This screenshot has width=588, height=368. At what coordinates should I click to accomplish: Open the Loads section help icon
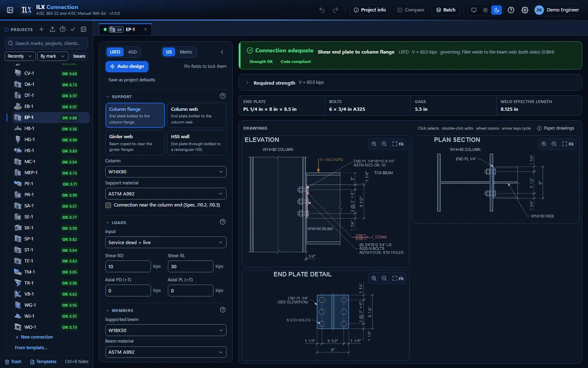tap(223, 222)
